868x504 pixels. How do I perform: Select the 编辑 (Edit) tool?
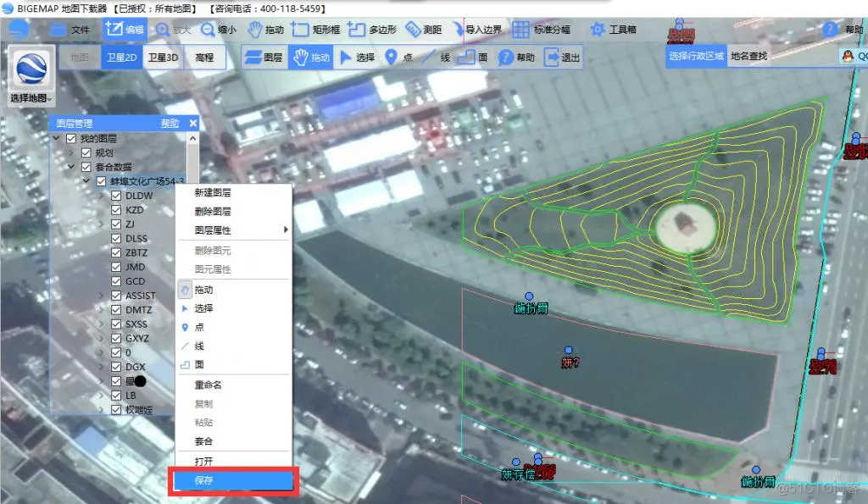point(125,30)
